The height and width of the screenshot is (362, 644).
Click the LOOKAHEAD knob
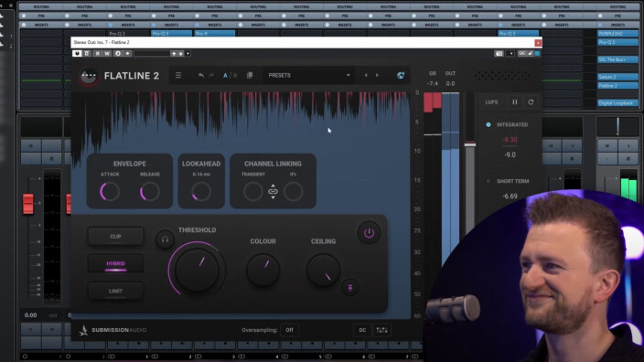[x=201, y=192]
